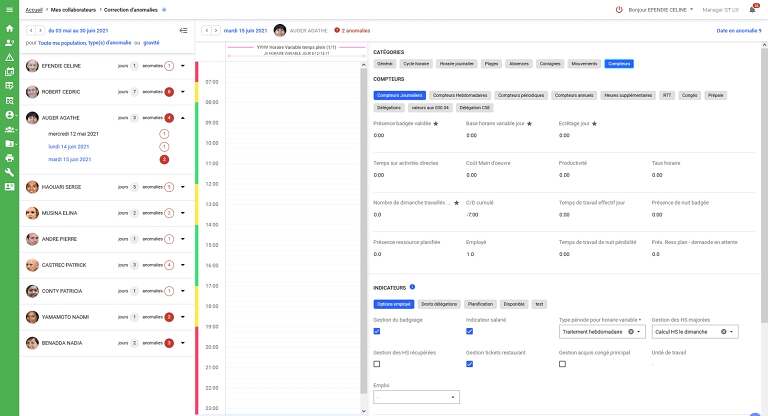Click AUGER AGATHE avatar in day header
This screenshot has width=768, height=416.
280,30
